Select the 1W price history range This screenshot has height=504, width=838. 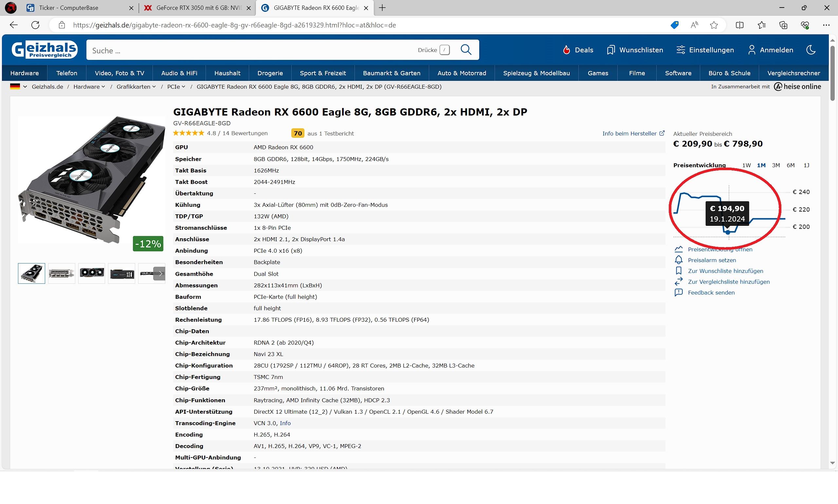tap(746, 165)
